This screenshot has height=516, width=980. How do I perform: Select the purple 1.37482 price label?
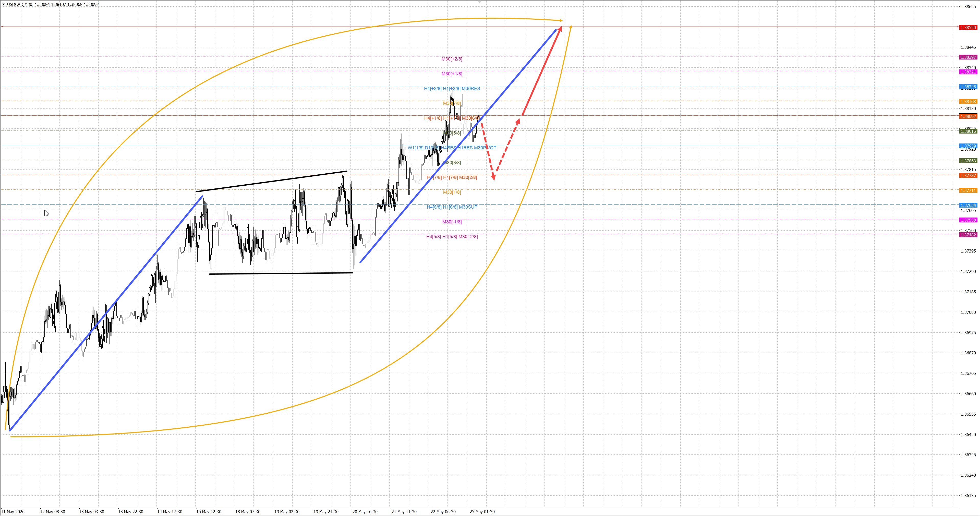point(968,235)
